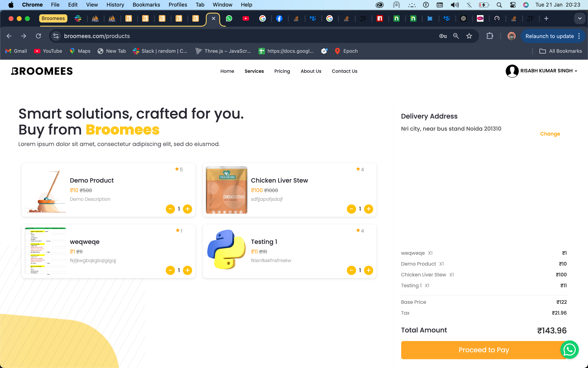Open the Testing 1 Python logo image
Screen dimensions: 588x368
tap(226, 250)
